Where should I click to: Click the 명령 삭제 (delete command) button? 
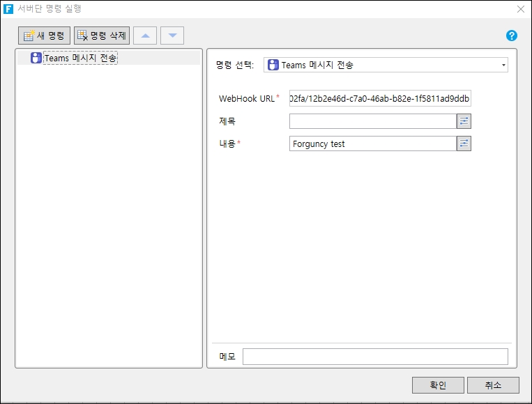102,36
